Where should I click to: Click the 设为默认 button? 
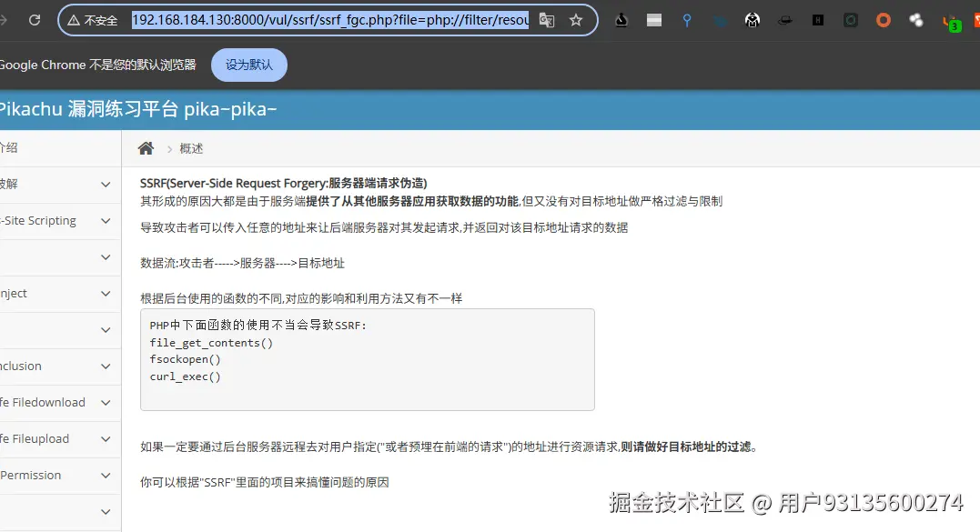(249, 65)
